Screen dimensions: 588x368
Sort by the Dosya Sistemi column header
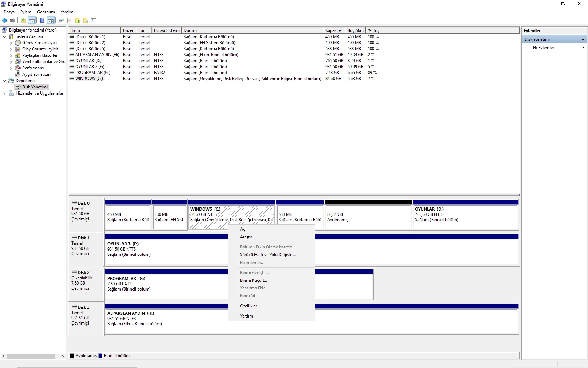coord(167,30)
